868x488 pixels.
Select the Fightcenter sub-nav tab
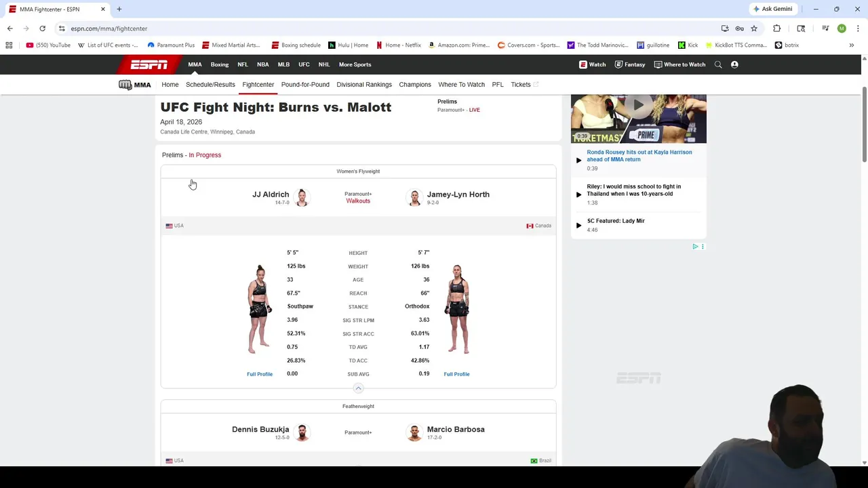[258, 85]
